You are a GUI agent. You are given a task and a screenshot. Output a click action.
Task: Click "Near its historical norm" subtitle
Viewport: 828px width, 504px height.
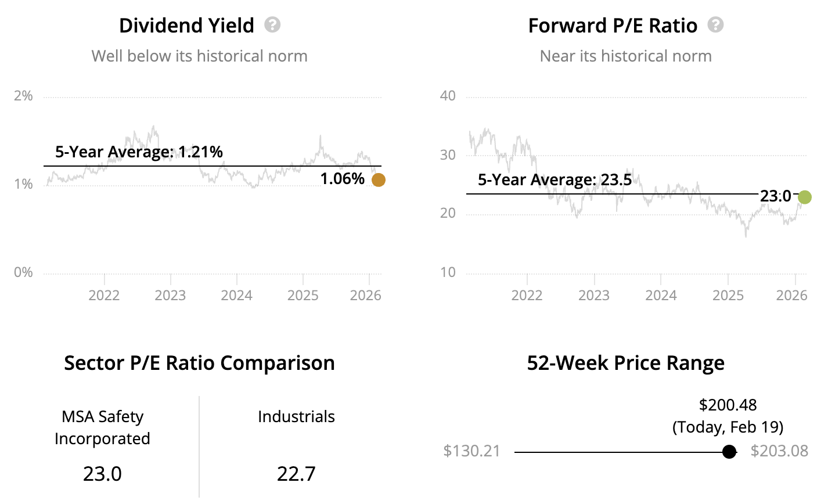(625, 56)
